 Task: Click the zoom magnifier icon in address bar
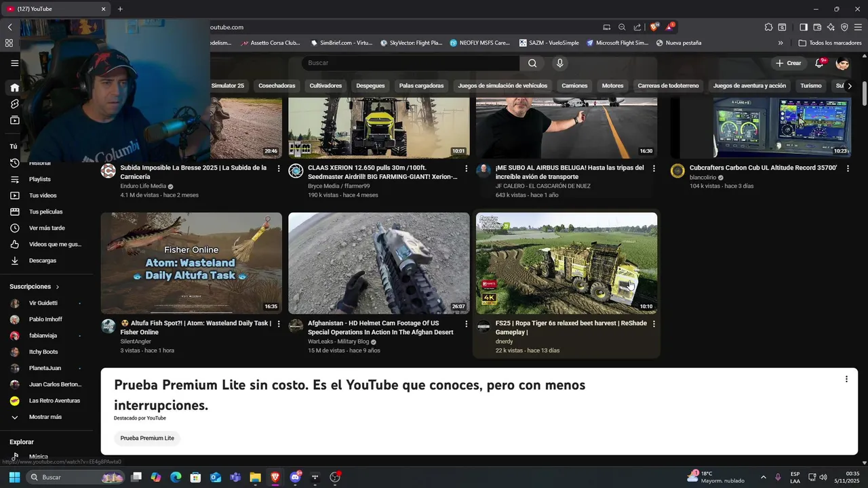pos(622,27)
